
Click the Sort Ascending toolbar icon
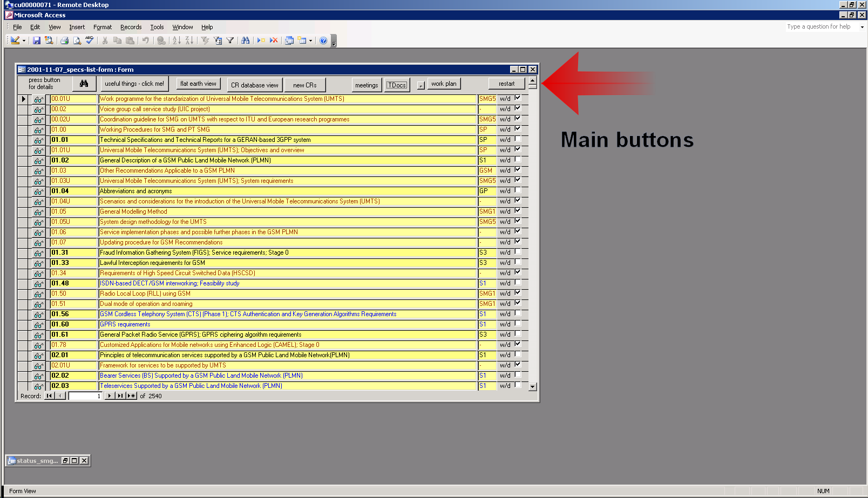pos(177,40)
